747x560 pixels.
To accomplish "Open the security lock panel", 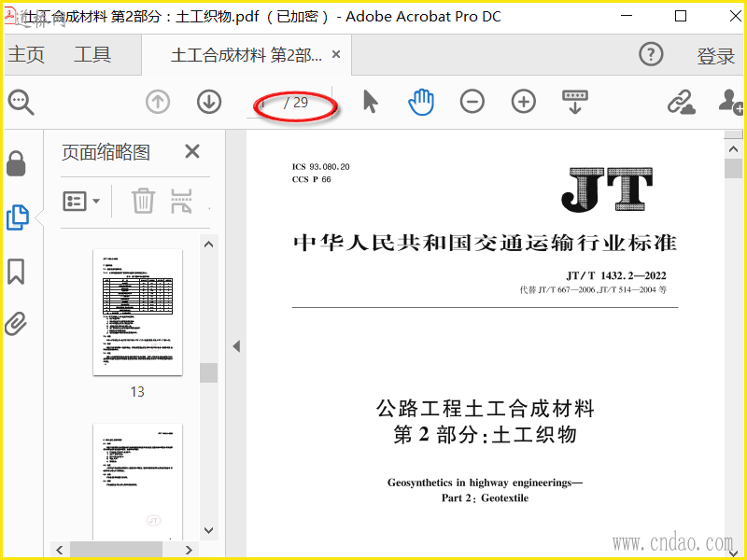I will [x=16, y=164].
